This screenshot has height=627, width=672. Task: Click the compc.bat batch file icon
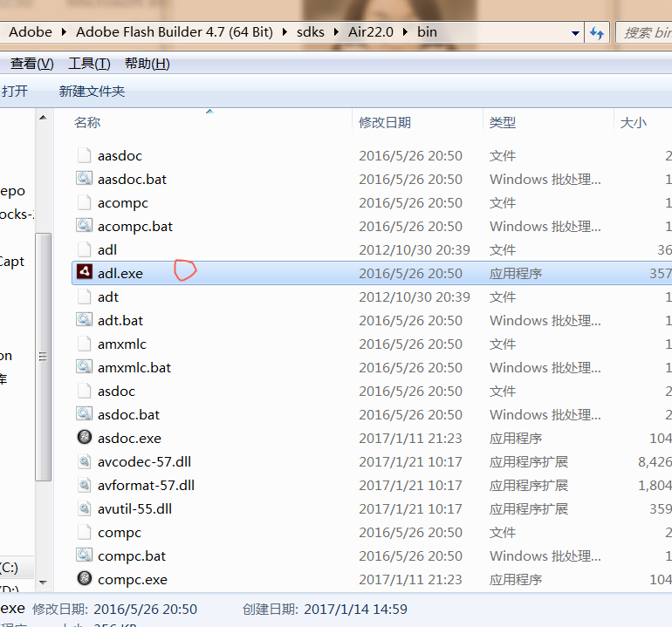click(84, 555)
